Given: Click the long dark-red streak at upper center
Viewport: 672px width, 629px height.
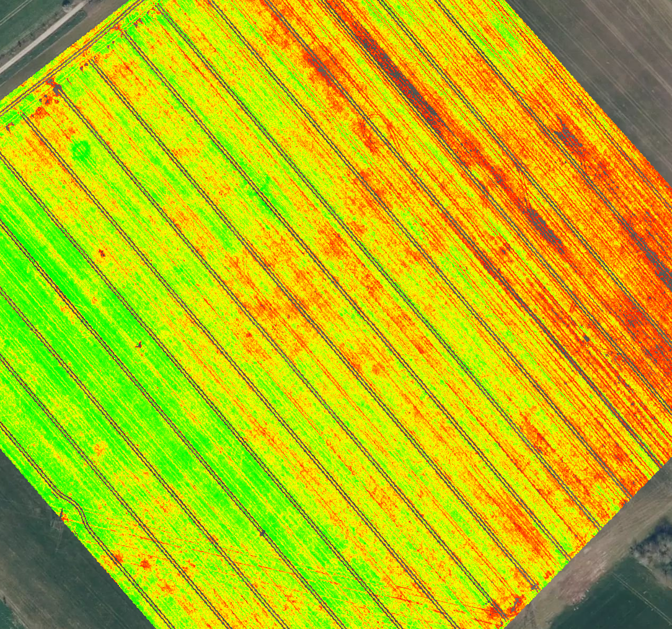Looking at the screenshot, I should coord(397,74).
